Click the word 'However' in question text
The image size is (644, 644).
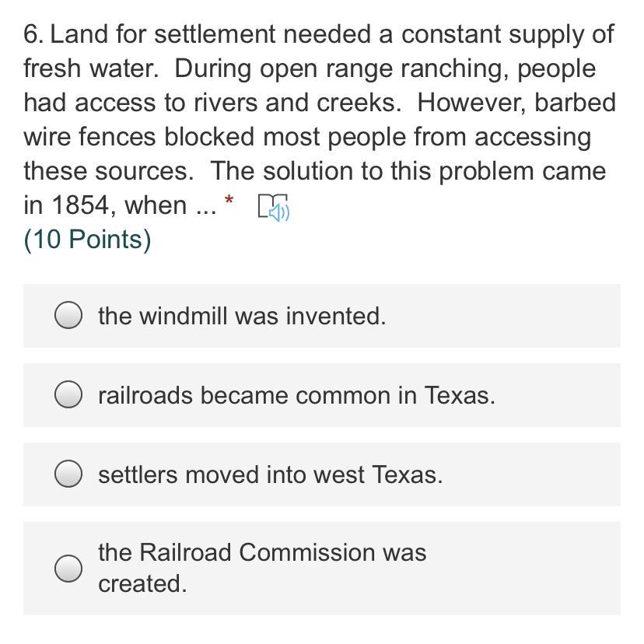[x=474, y=103]
